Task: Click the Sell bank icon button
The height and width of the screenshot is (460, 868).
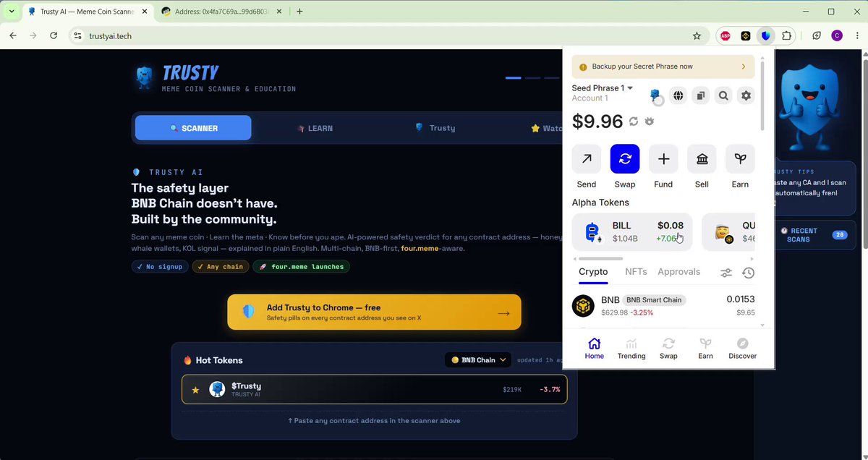Action: pyautogui.click(x=702, y=158)
